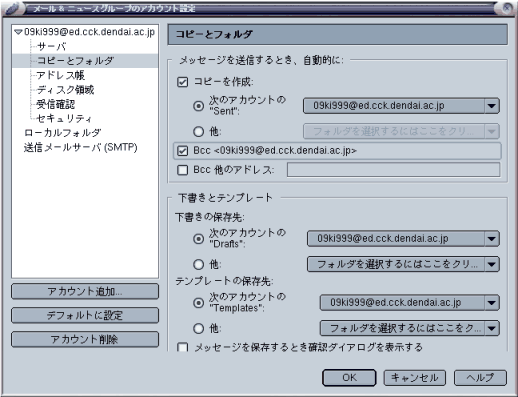This screenshot has height=397, width=518.
Task: Open the Sent account dropdown
Action: coord(401,106)
